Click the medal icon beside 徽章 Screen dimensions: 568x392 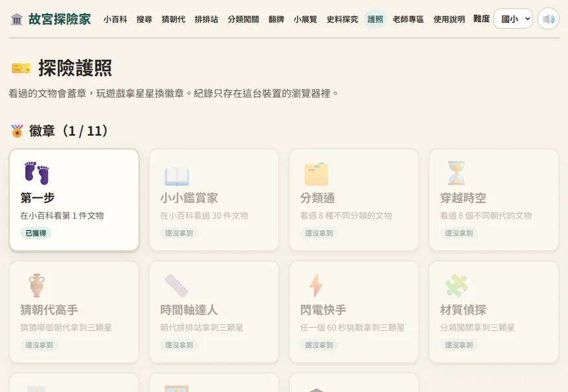(17, 131)
